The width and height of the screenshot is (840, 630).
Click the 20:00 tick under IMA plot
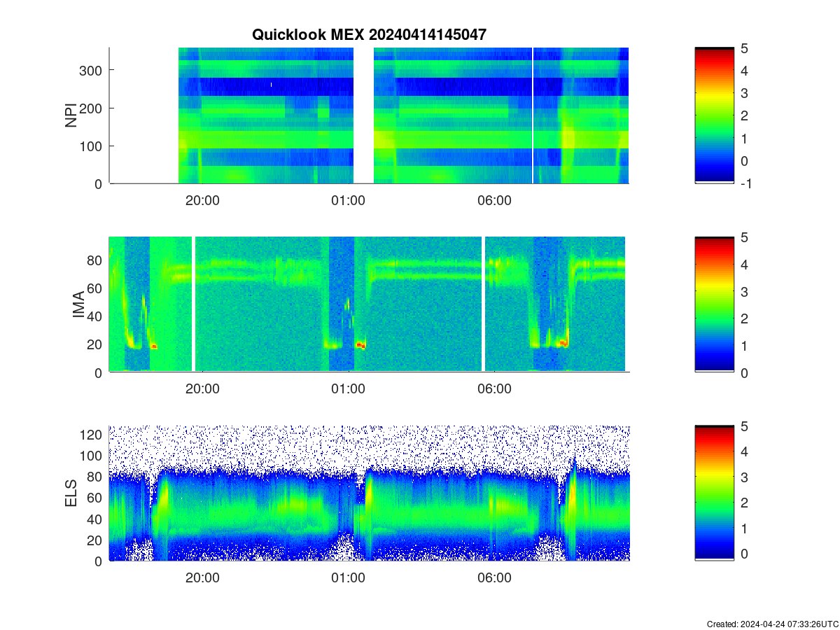coord(202,389)
